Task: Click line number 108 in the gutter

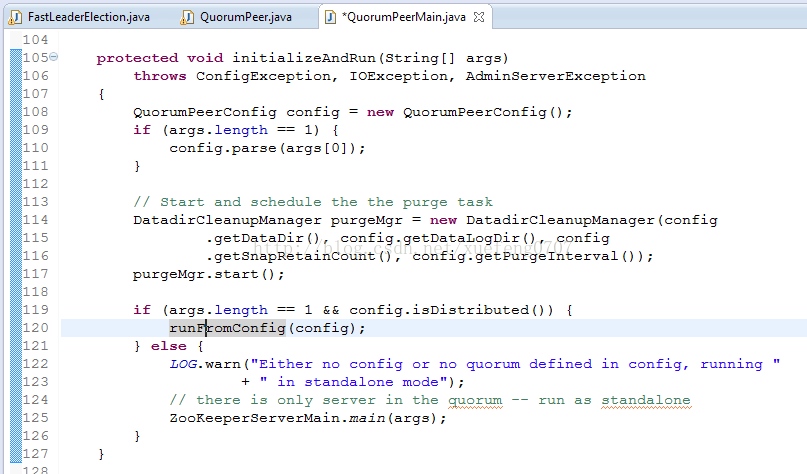Action: click(36, 112)
